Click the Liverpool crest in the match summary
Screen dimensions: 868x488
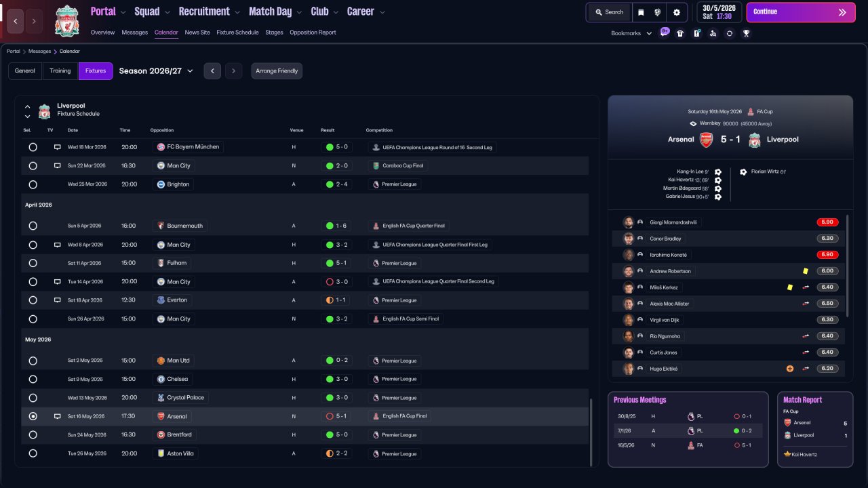point(754,140)
